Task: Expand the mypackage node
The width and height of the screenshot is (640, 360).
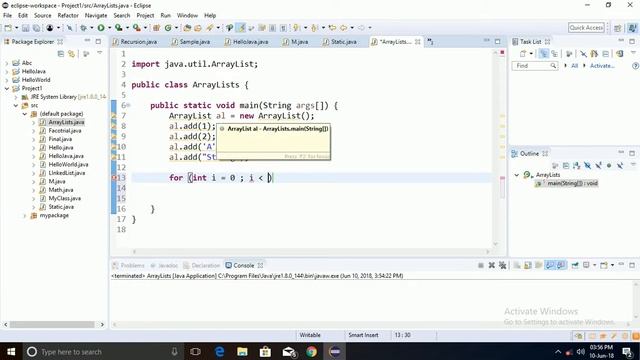Action: click(x=25, y=216)
